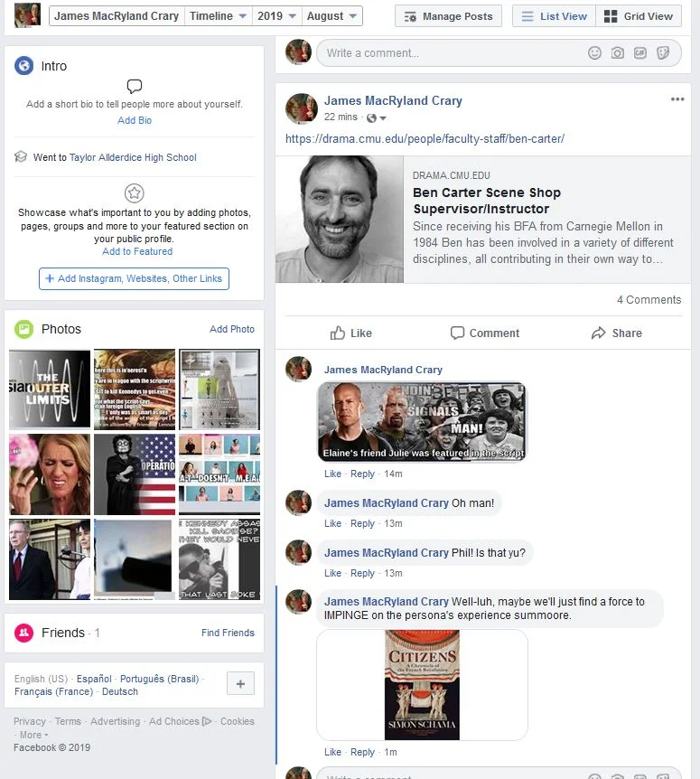
Task: Like the Ben Carter post
Action: (351, 333)
